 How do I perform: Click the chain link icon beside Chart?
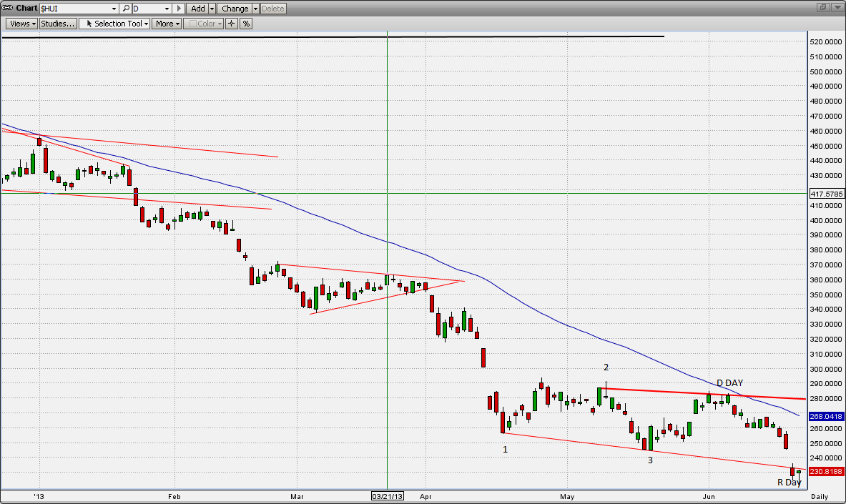tap(8, 8)
